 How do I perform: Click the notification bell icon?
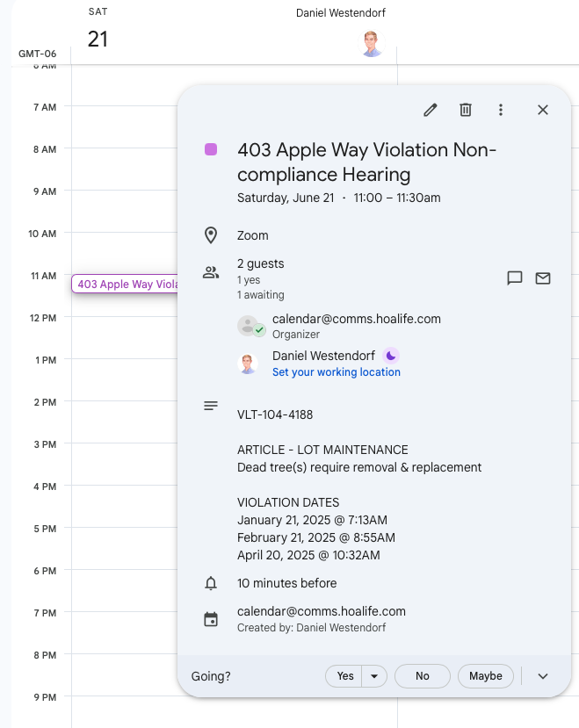211,583
